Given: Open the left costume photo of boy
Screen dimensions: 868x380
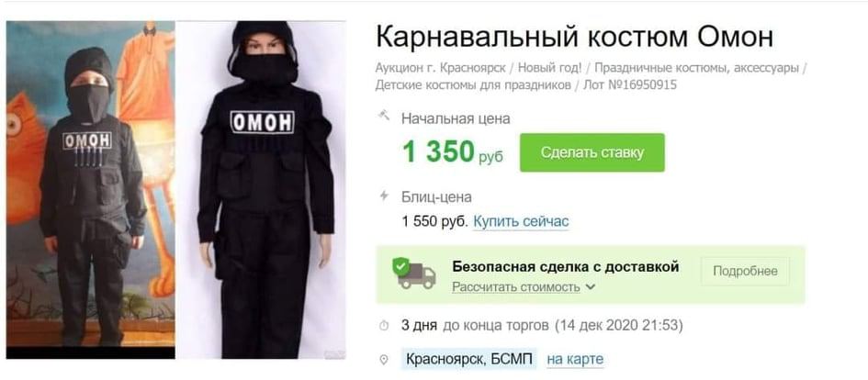Looking at the screenshot, I should click(91, 190).
